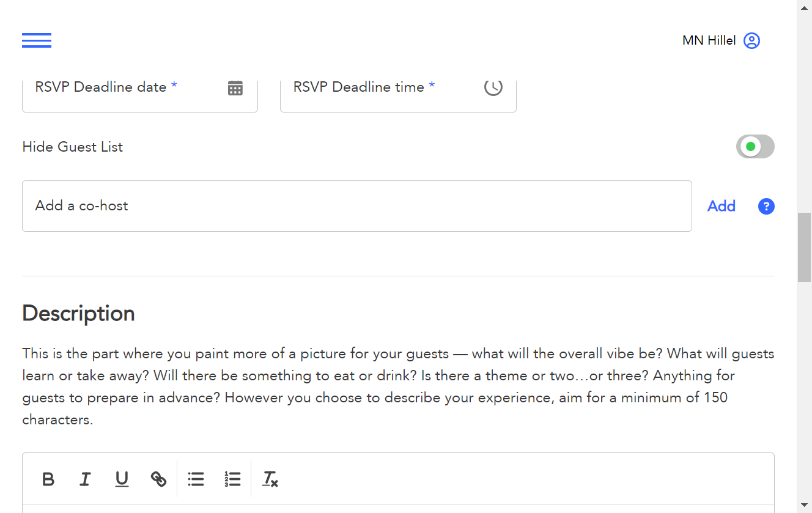Click the page vertical scrollbar thumb
Screen dimensions: 812x513
[x=805, y=247]
